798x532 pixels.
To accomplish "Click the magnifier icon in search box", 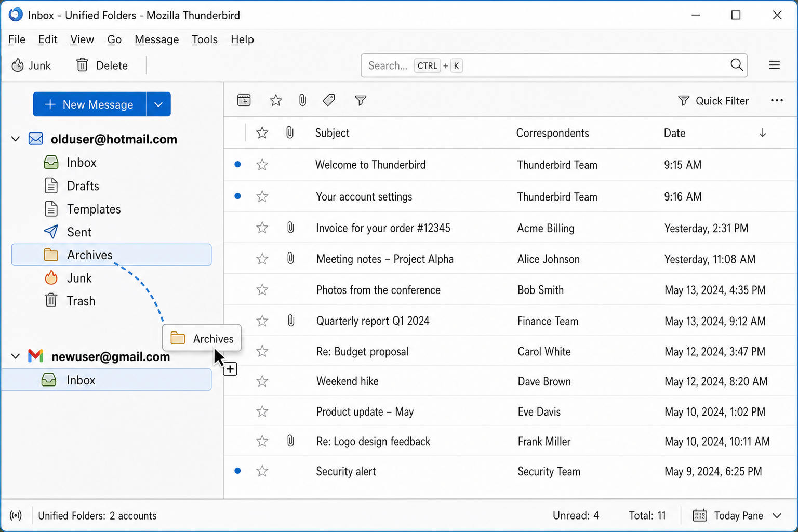I will coord(736,65).
